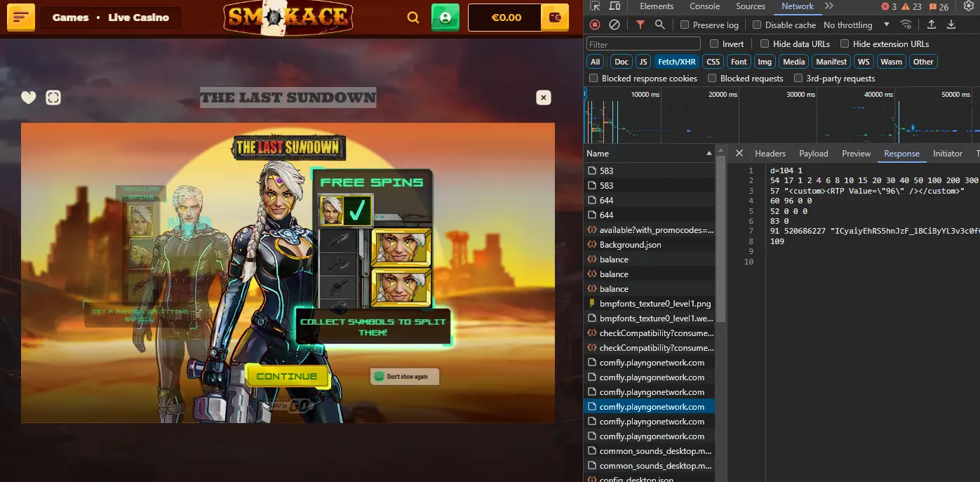The width and height of the screenshot is (980, 482).
Task: Filter requests by Wasm type
Action: 892,62
